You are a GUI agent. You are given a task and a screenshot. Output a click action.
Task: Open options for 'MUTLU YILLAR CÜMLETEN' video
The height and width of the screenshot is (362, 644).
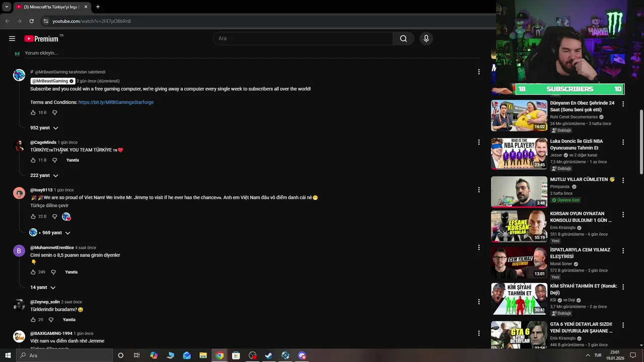(623, 180)
